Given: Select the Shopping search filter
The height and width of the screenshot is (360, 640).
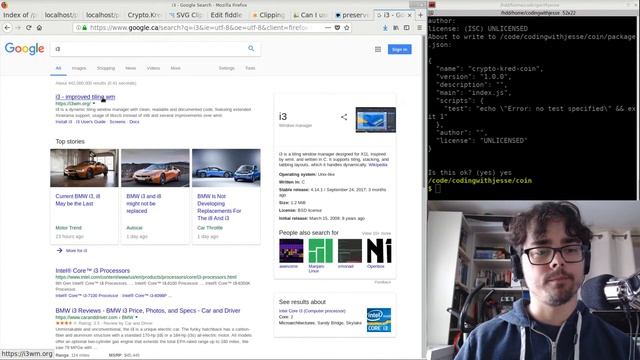Looking at the screenshot, I should (x=106, y=68).
